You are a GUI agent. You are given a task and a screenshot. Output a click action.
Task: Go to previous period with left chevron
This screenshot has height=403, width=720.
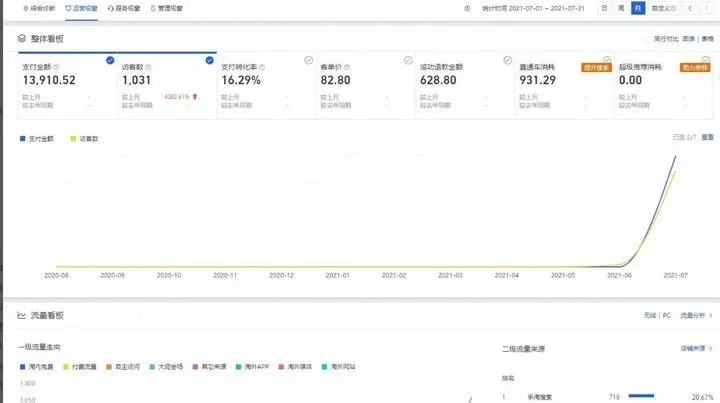point(690,8)
